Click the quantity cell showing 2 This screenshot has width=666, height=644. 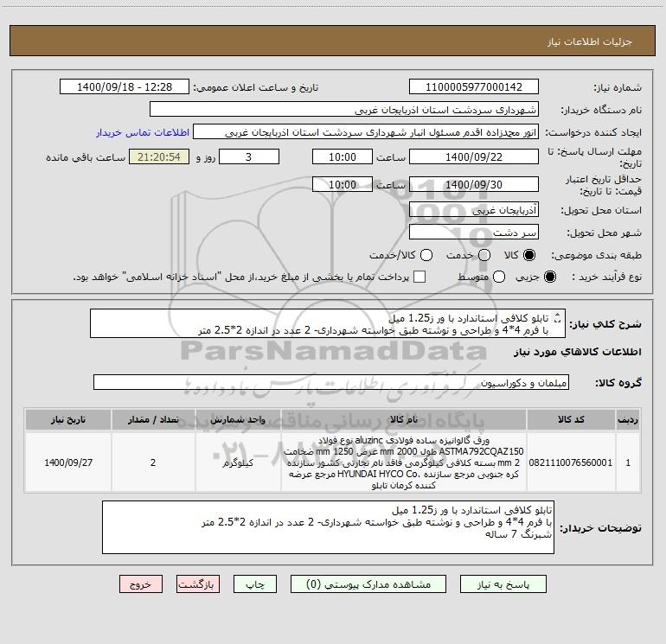pyautogui.click(x=153, y=462)
